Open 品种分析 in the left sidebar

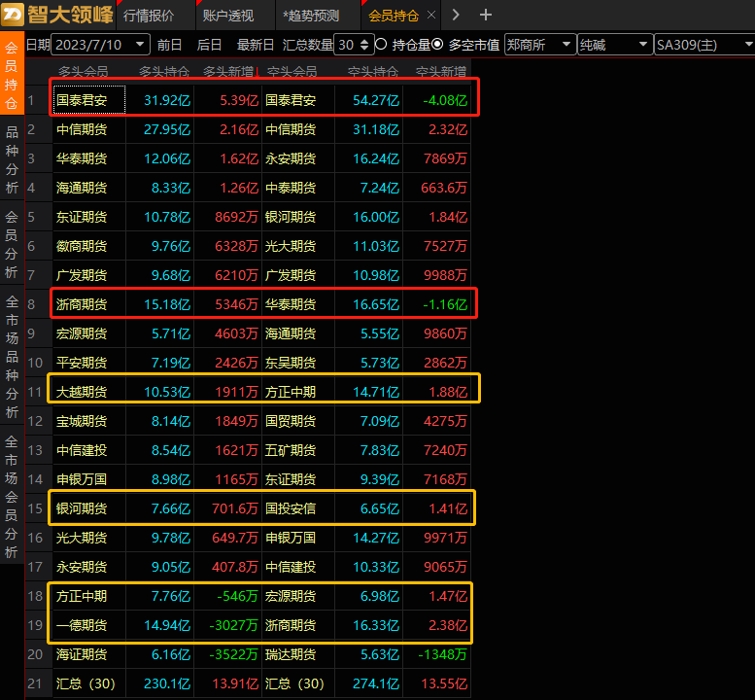pos(12,159)
